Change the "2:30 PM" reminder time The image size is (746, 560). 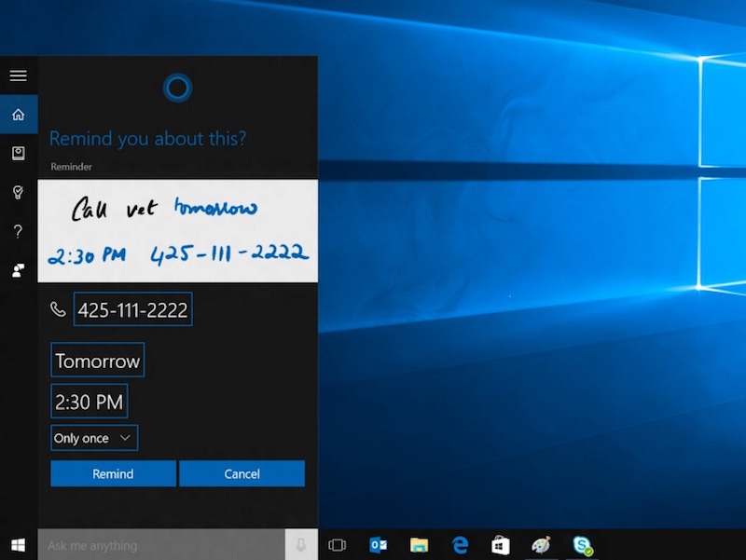tap(89, 401)
